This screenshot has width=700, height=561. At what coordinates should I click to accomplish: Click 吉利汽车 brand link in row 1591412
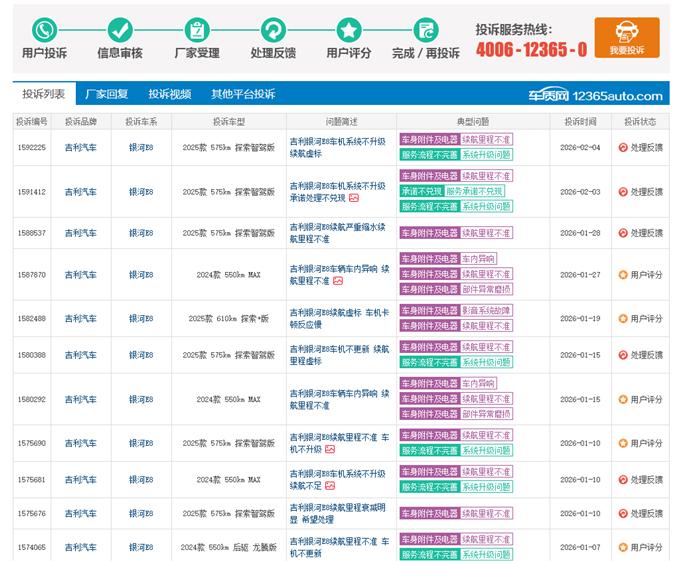81,191
